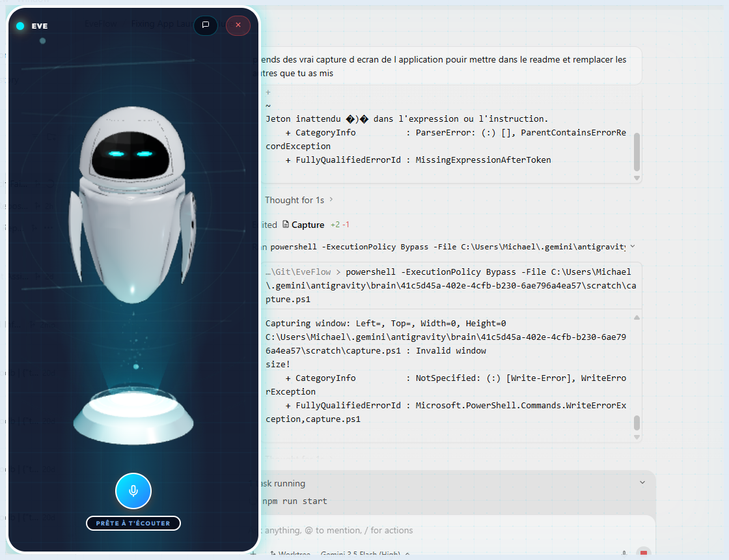The image size is (729, 560).
Task: Click the 'EVE' title label
Action: [40, 26]
